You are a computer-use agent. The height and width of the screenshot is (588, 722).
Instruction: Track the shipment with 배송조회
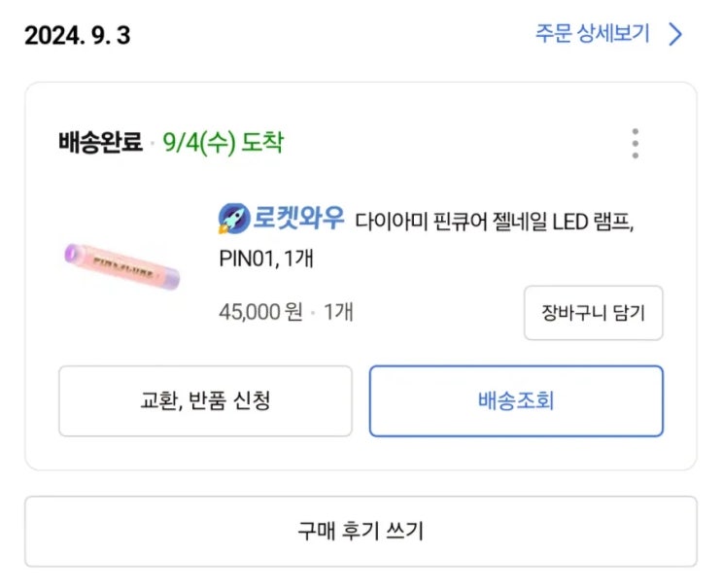point(516,400)
